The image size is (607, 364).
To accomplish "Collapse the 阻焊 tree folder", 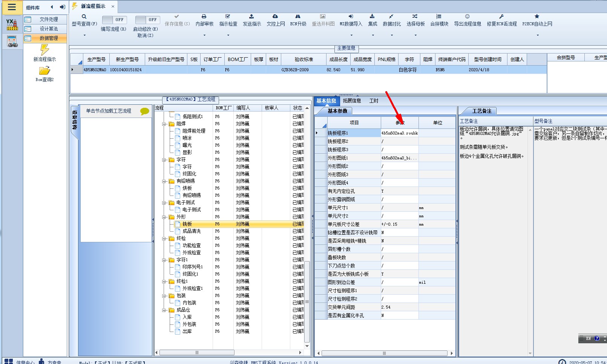I will (164, 124).
